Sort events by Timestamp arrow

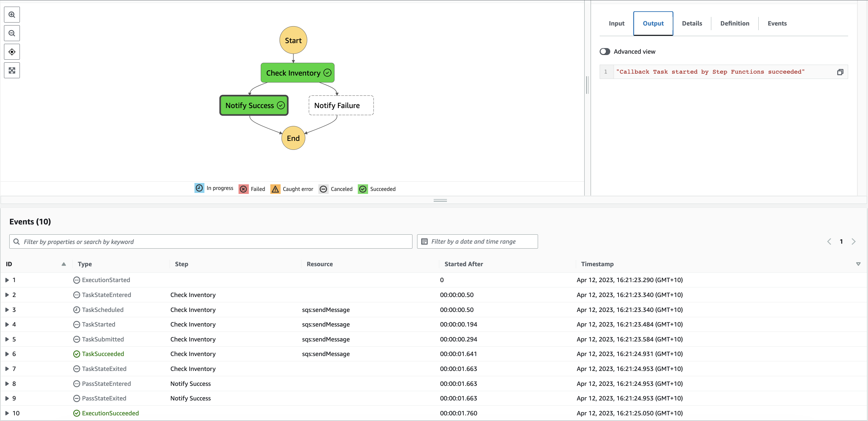point(858,264)
